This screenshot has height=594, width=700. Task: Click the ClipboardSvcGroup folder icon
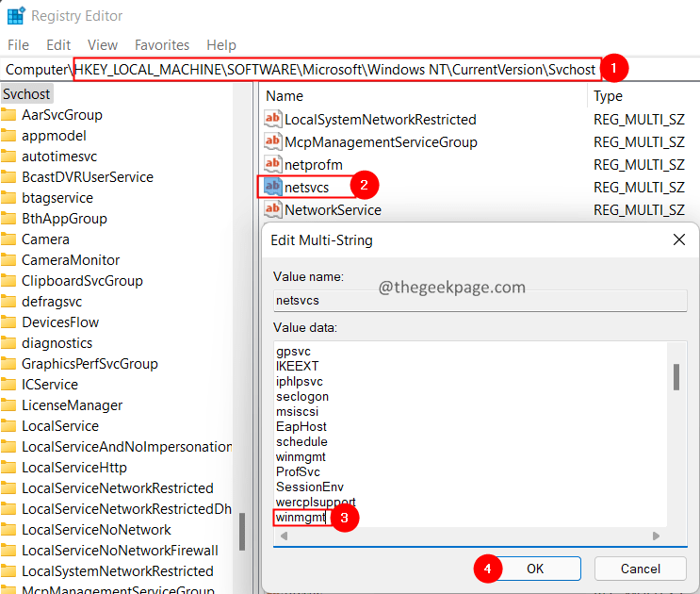(8, 281)
